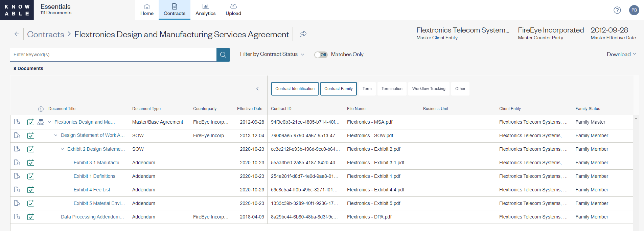Toggle the Matches Only switch
Screen dimensions: 644x231
(321, 55)
